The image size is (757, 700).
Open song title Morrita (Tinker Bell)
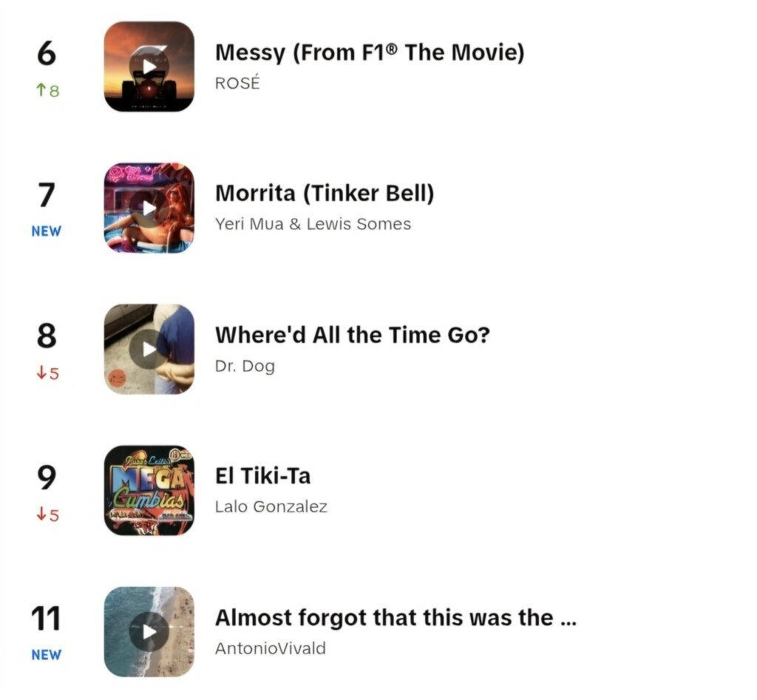(325, 193)
